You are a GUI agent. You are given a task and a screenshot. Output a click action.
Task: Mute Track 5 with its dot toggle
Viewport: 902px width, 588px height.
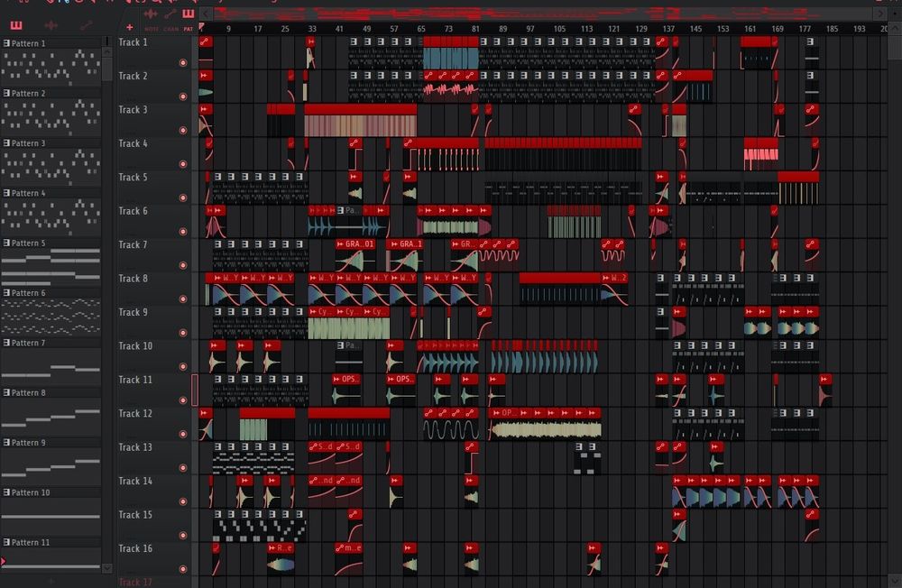click(183, 198)
